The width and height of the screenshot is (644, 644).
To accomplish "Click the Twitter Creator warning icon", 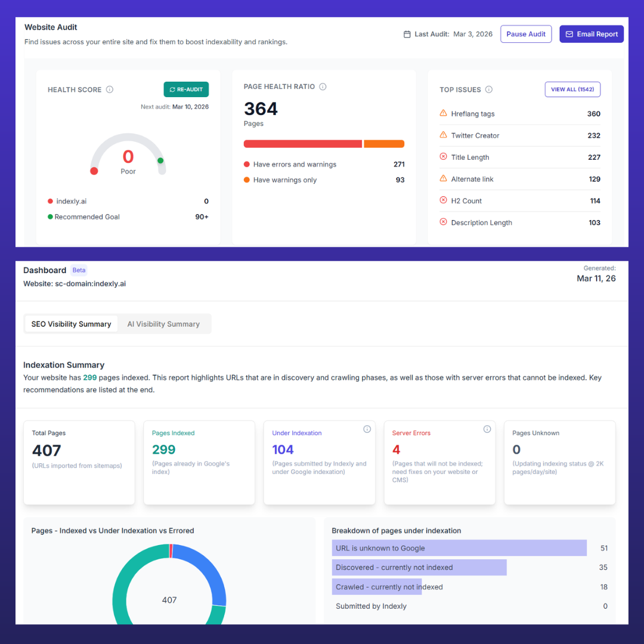I will pyautogui.click(x=443, y=135).
